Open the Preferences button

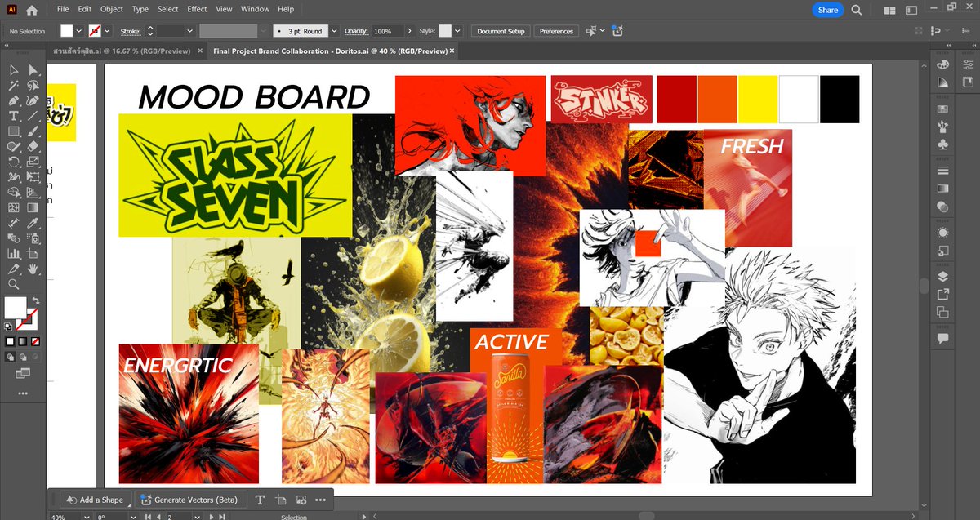pos(556,31)
